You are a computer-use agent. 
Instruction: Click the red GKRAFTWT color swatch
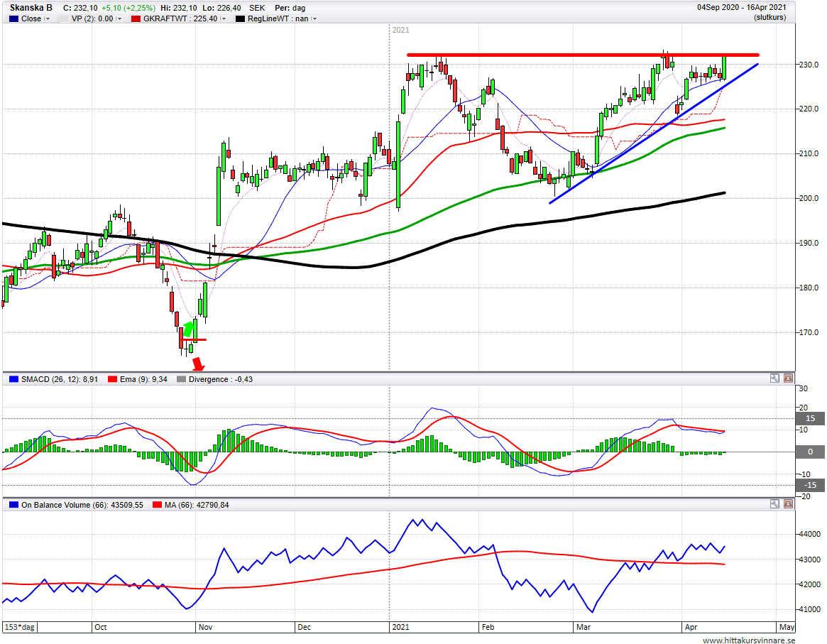click(136, 18)
